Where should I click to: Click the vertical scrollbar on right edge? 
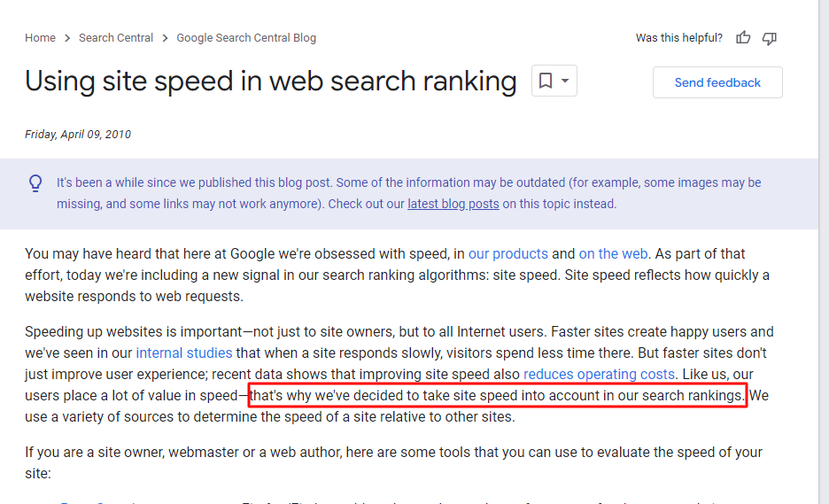(824, 252)
